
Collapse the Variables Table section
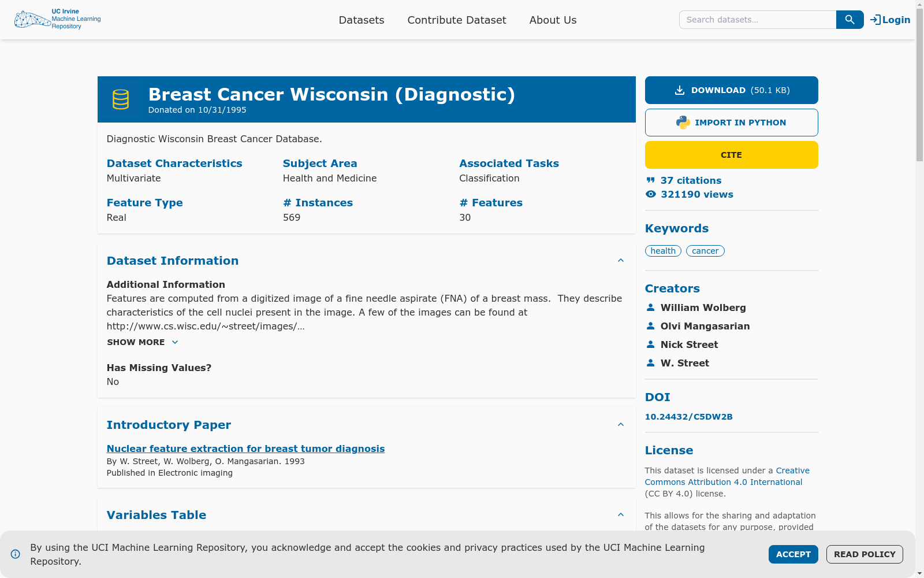[x=621, y=514]
